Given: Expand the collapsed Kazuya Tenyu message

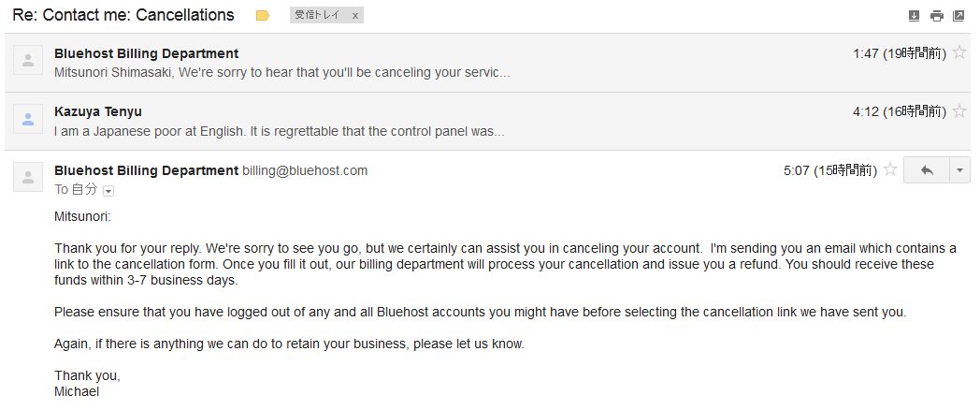Looking at the screenshot, I should tap(281, 131).
